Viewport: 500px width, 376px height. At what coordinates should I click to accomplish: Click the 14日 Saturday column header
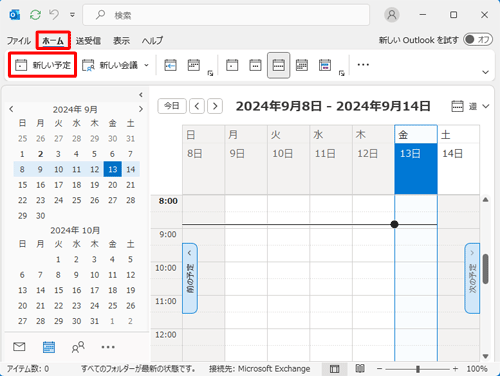coord(458,160)
